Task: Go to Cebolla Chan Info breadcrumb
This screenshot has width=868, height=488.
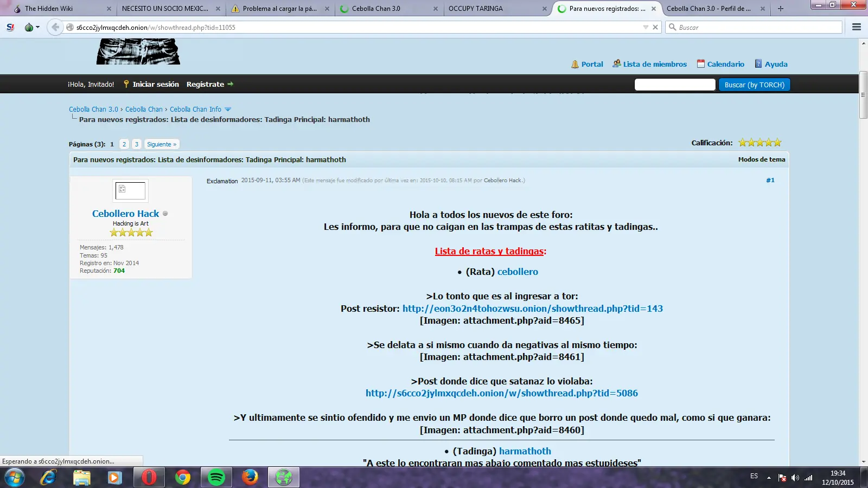Action: (x=195, y=110)
